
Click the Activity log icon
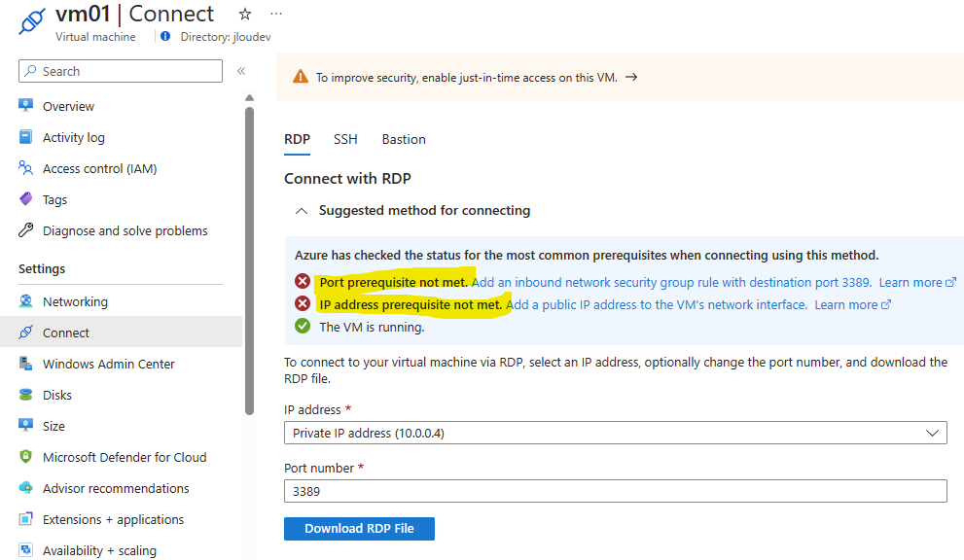(26, 136)
